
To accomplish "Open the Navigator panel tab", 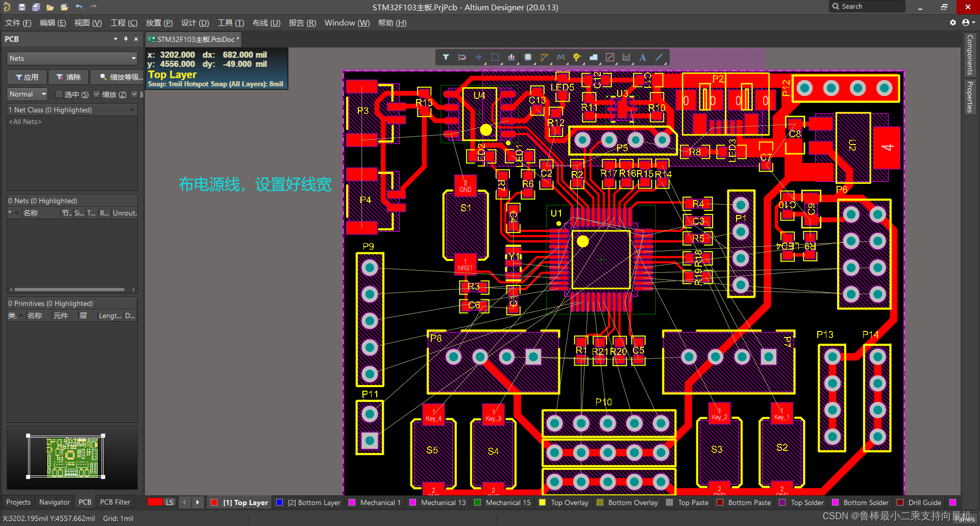I will tap(55, 502).
